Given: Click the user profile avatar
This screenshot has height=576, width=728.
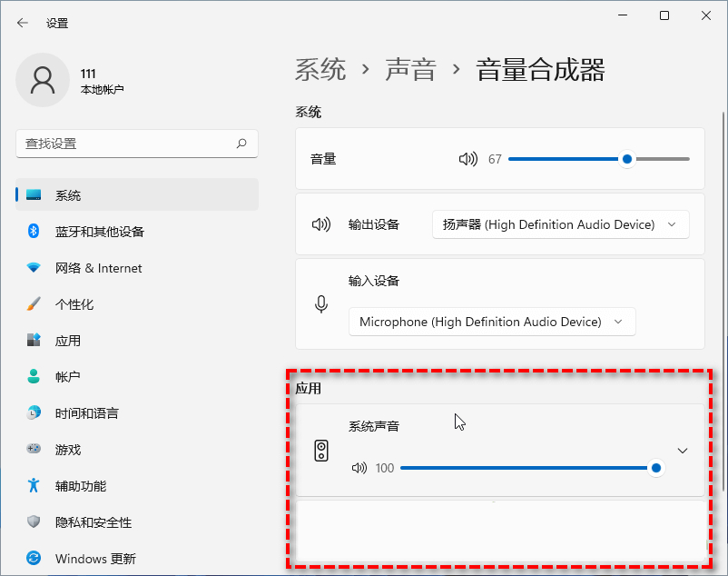Looking at the screenshot, I should [x=43, y=80].
